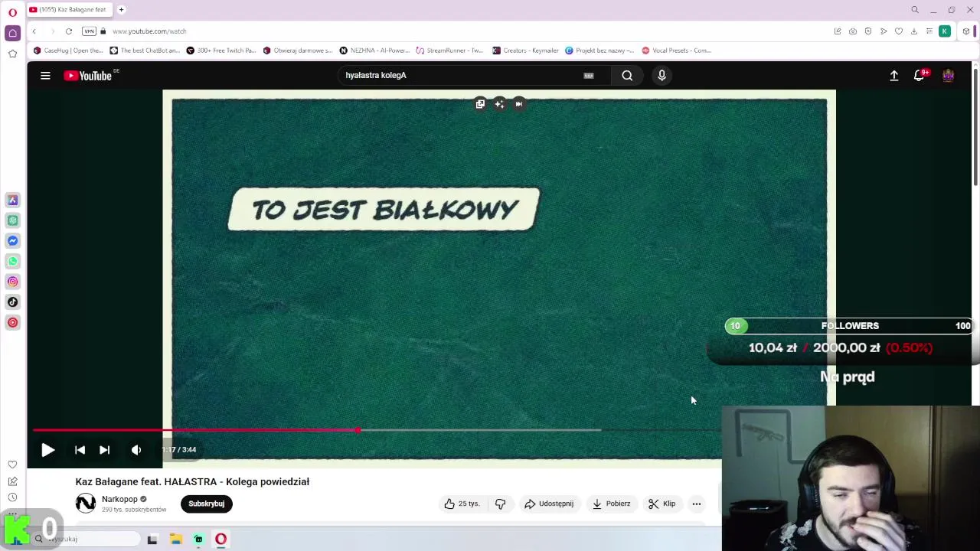Open the Creators - Keymailer bookmark
The image size is (980, 551).
pyautogui.click(x=525, y=51)
